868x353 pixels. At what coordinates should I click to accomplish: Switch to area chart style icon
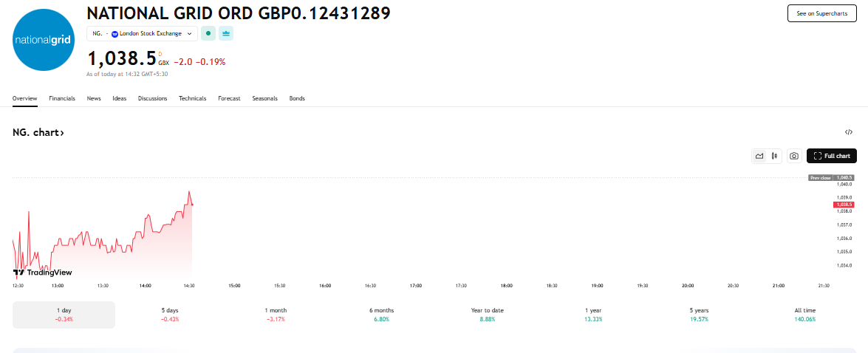point(759,156)
